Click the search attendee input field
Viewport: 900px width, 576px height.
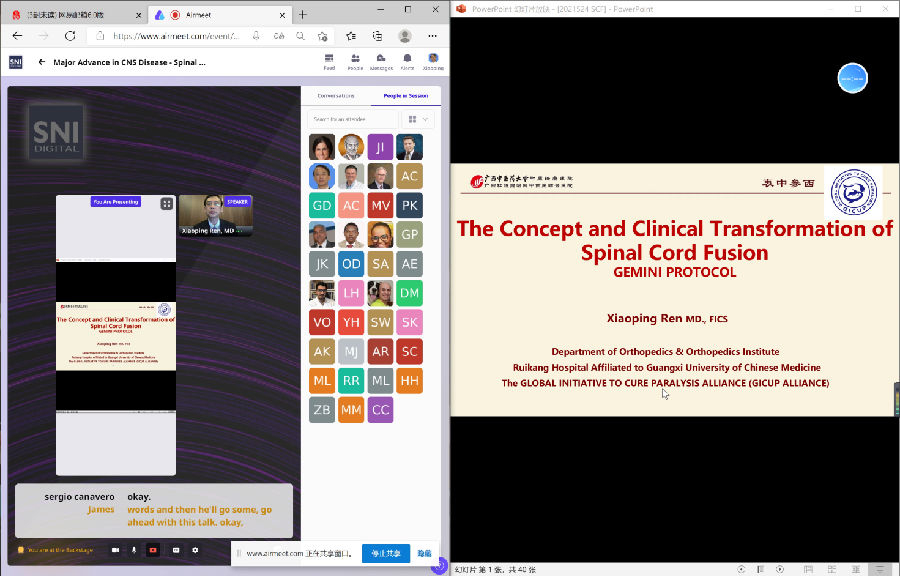(x=352, y=119)
